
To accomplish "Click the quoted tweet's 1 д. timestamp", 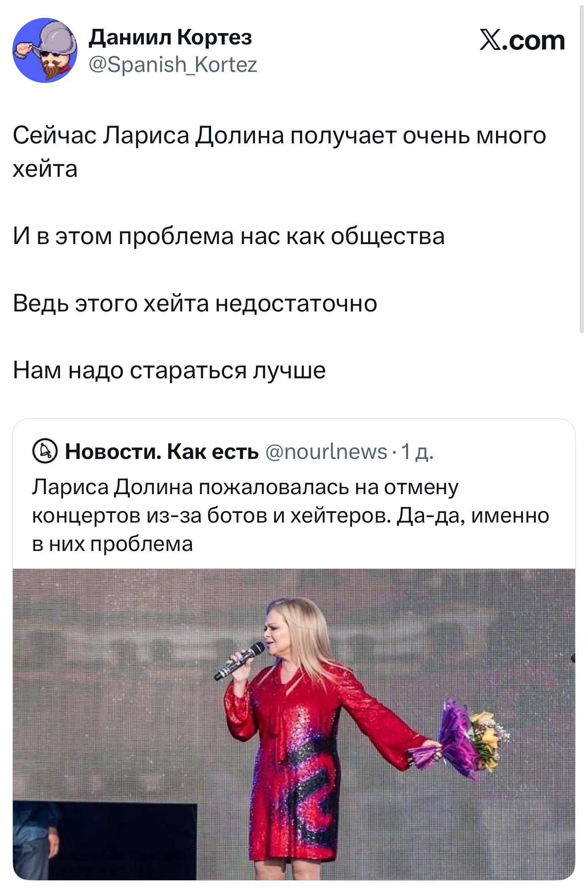I will click(x=417, y=452).
